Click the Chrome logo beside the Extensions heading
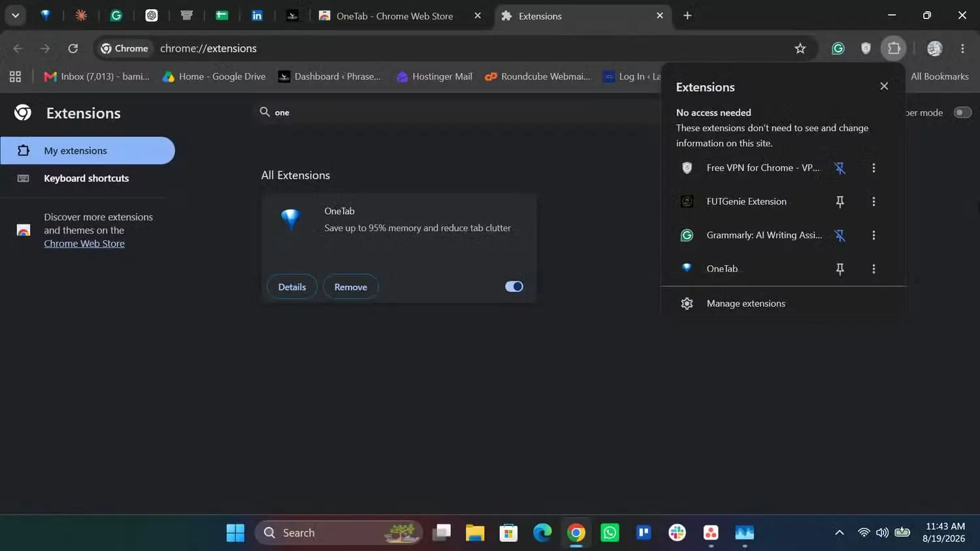980x551 pixels. click(x=23, y=113)
